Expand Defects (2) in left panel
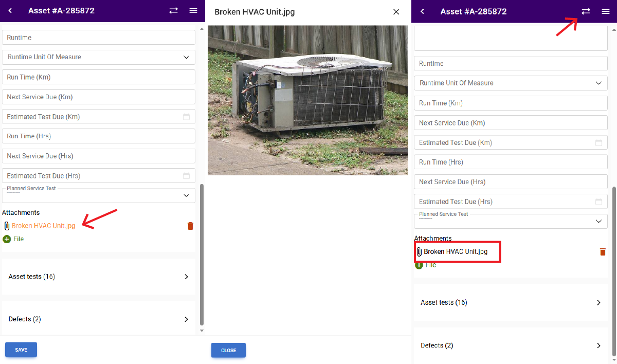This screenshot has width=617, height=364. 99,319
